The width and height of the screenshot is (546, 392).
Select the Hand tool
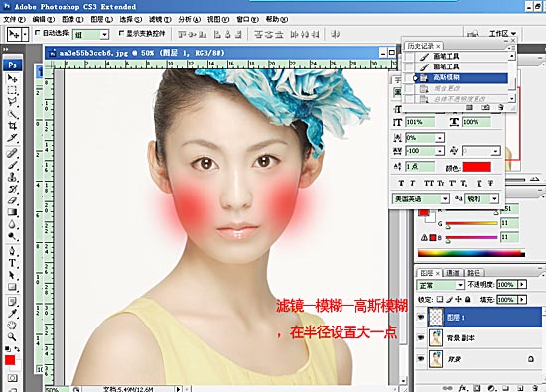12,326
